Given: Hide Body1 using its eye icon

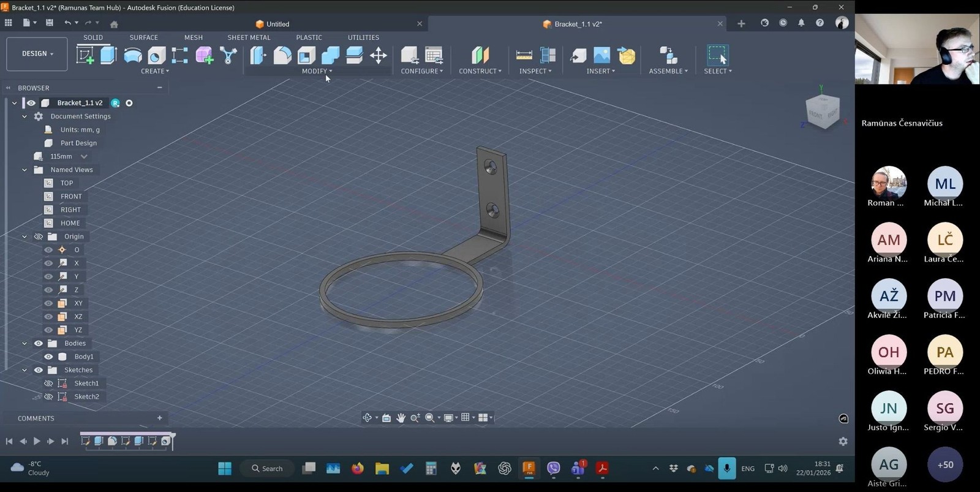Looking at the screenshot, I should (48, 357).
